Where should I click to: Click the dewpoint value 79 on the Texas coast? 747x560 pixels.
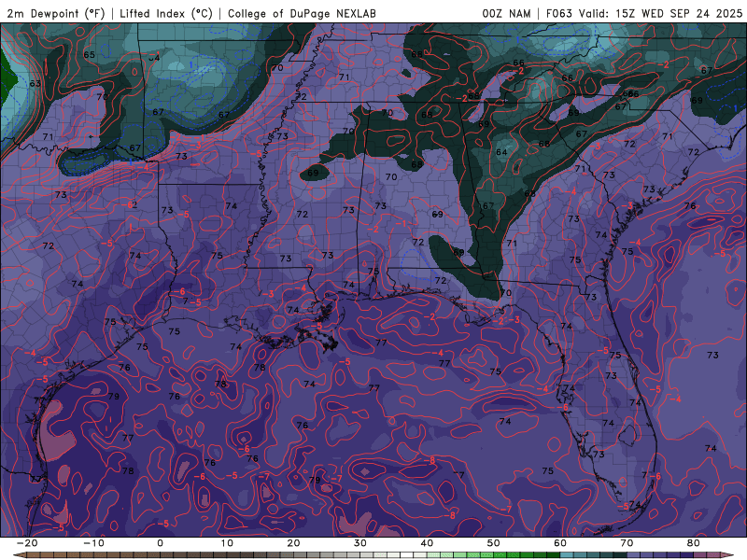tap(113, 396)
